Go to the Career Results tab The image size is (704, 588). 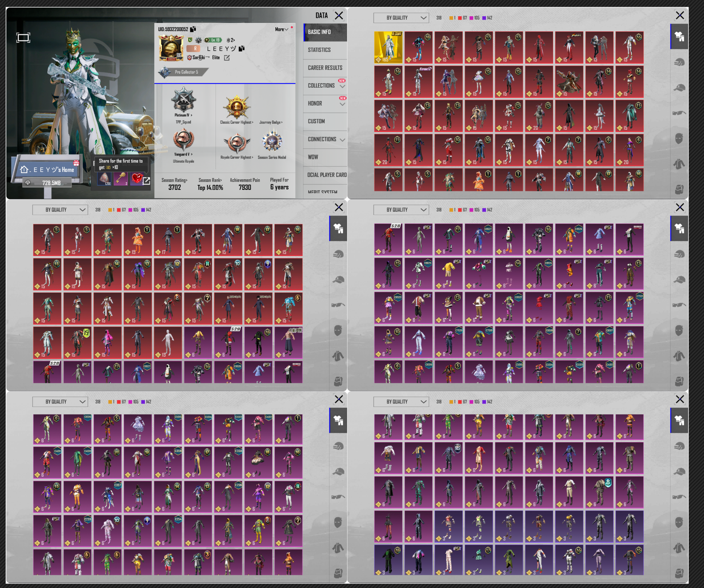click(326, 68)
